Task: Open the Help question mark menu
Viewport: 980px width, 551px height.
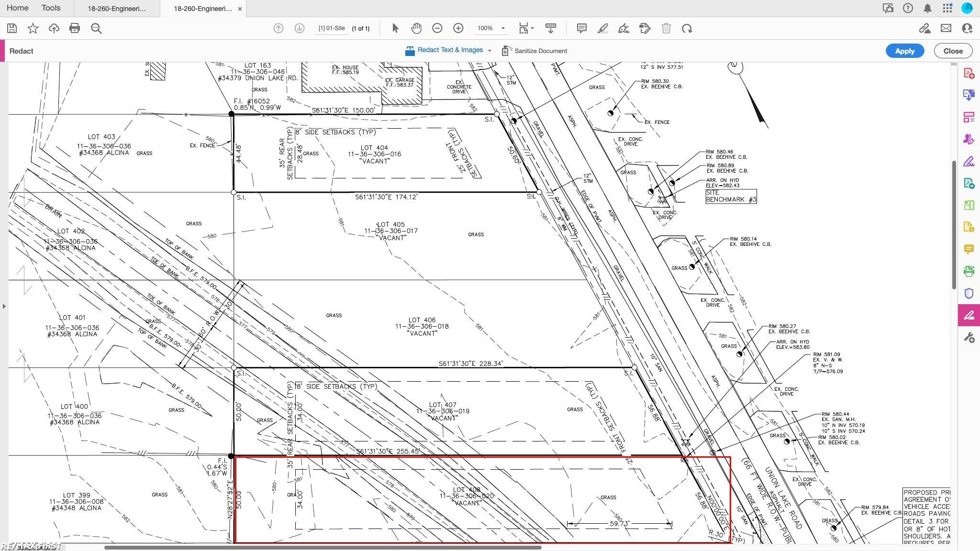Action: tap(908, 8)
